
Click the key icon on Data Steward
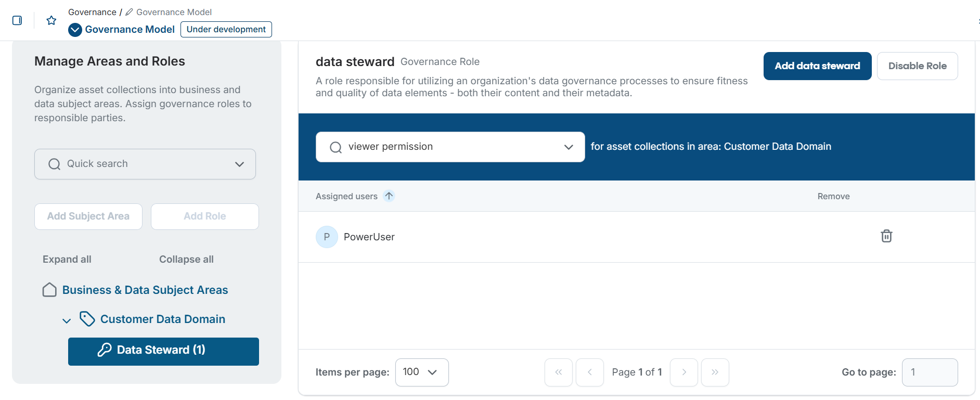[105, 350]
